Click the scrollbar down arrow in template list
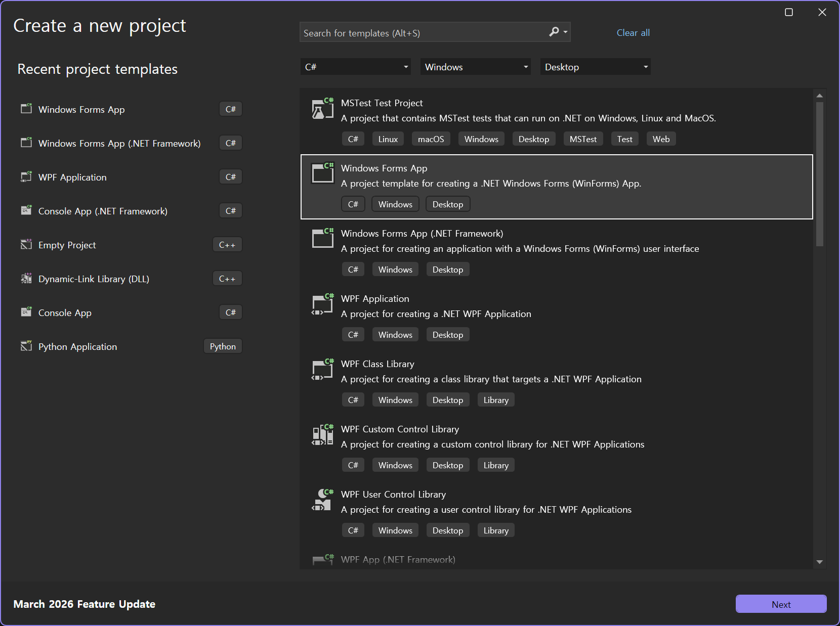Viewport: 840px width, 626px height. pos(820,562)
